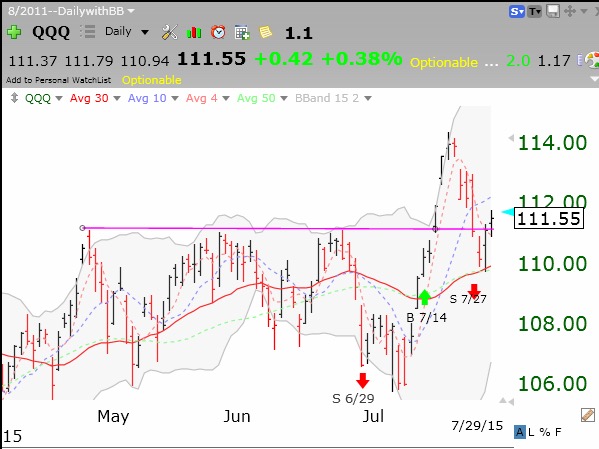The image size is (599, 449).
Task: Click the green 2.0 value
Action: [x=518, y=61]
